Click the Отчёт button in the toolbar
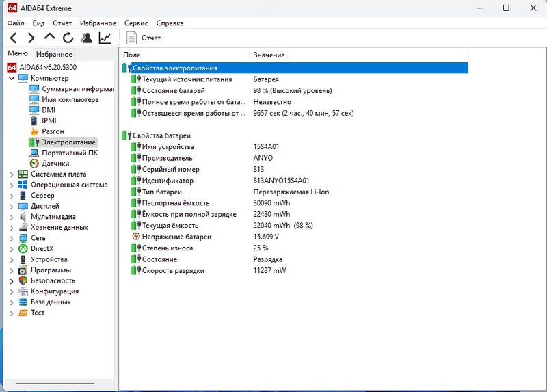The height and width of the screenshot is (392, 547). click(x=144, y=38)
